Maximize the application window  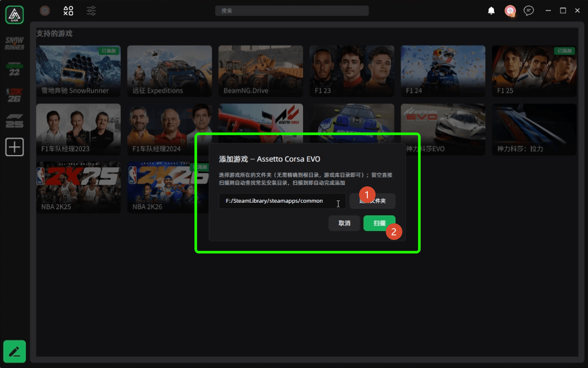[x=563, y=11]
